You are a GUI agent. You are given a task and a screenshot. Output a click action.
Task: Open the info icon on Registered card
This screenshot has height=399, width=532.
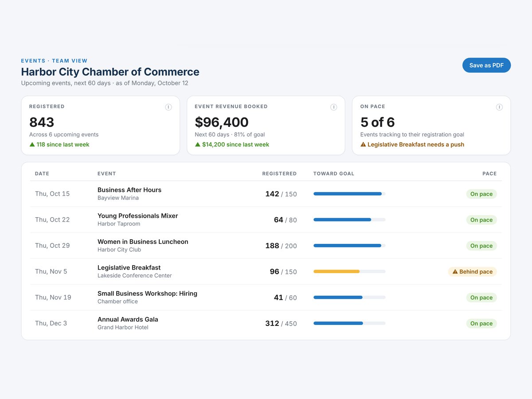(168, 107)
